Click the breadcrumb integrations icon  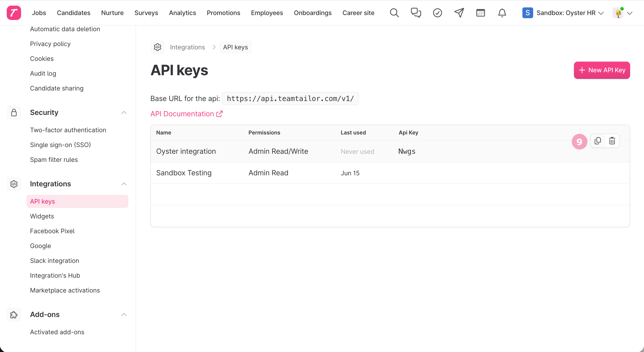(158, 47)
